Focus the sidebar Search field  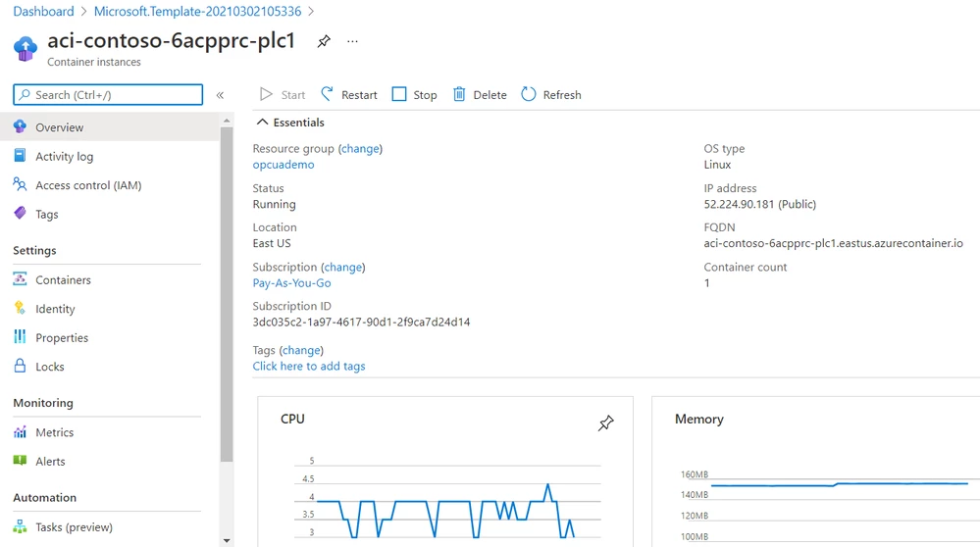[x=108, y=95]
